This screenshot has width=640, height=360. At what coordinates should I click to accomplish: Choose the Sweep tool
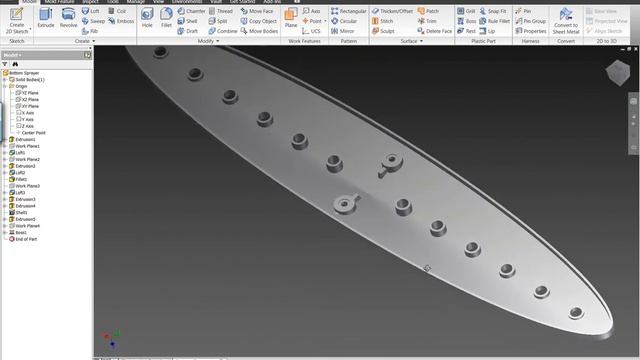click(93, 21)
